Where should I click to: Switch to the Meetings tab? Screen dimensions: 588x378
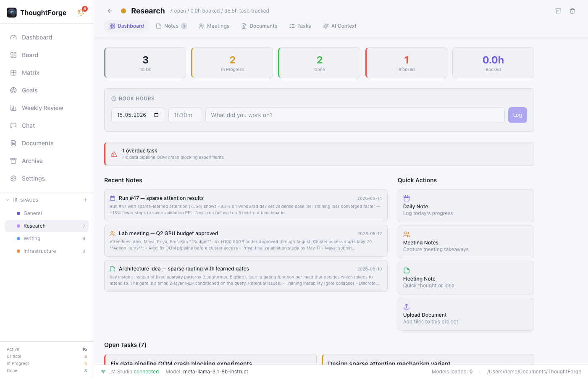coord(214,26)
